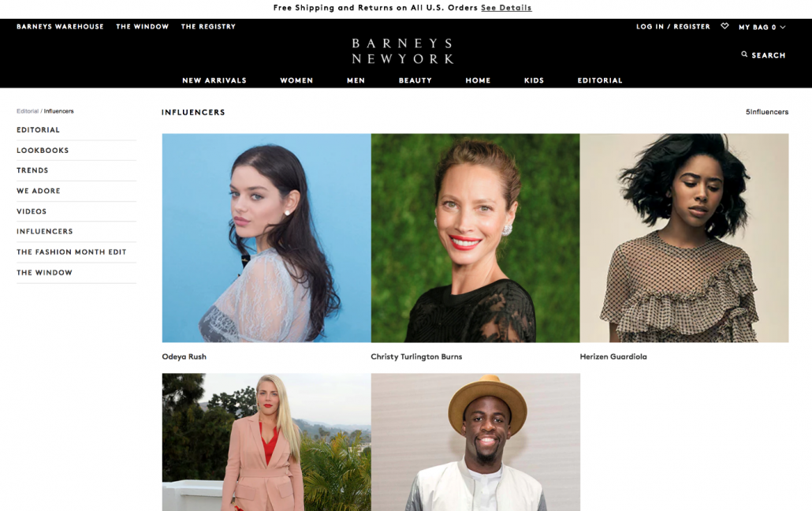The width and height of the screenshot is (812, 511).
Task: Select The Fashion Month Edit in sidebar
Action: [x=72, y=252]
